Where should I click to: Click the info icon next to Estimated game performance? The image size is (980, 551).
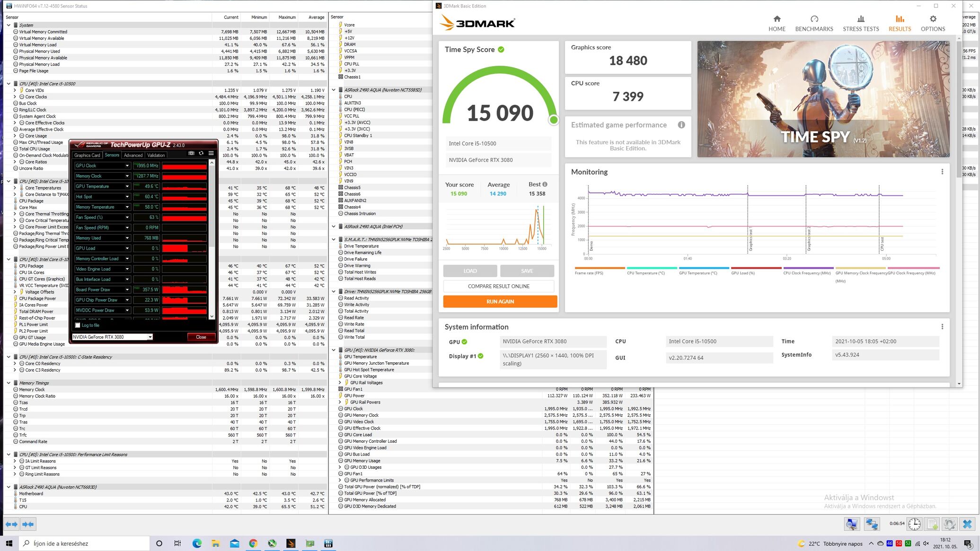681,125
